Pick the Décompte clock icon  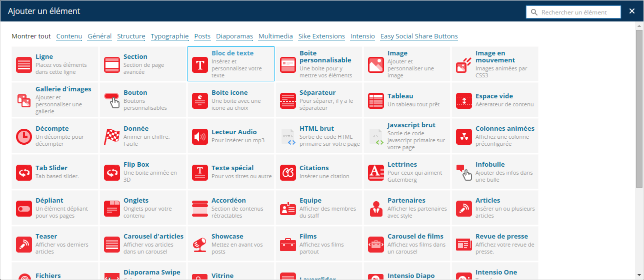(x=24, y=137)
